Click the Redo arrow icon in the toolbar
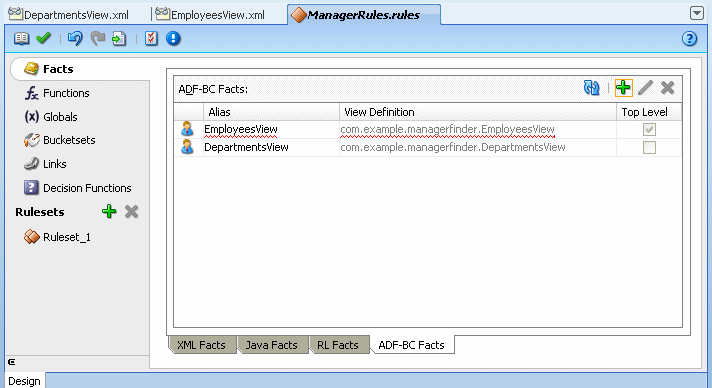Screen dimensions: 712x388 (97, 38)
